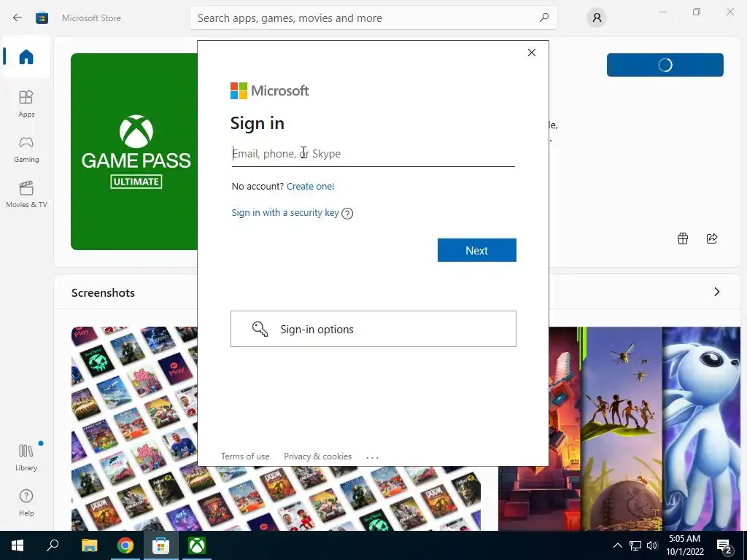Click the Microsoft Store logo icon
Screen dimensions: 747x560
pyautogui.click(x=42, y=18)
